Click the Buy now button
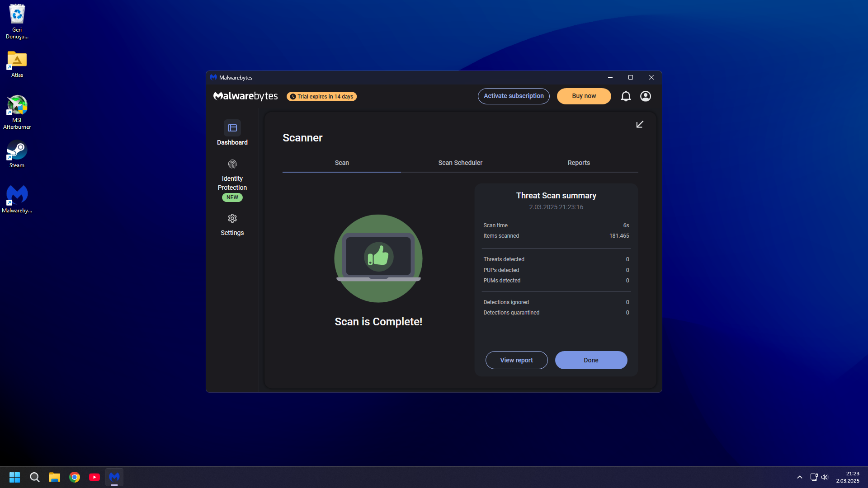Image resolution: width=868 pixels, height=488 pixels. (584, 96)
